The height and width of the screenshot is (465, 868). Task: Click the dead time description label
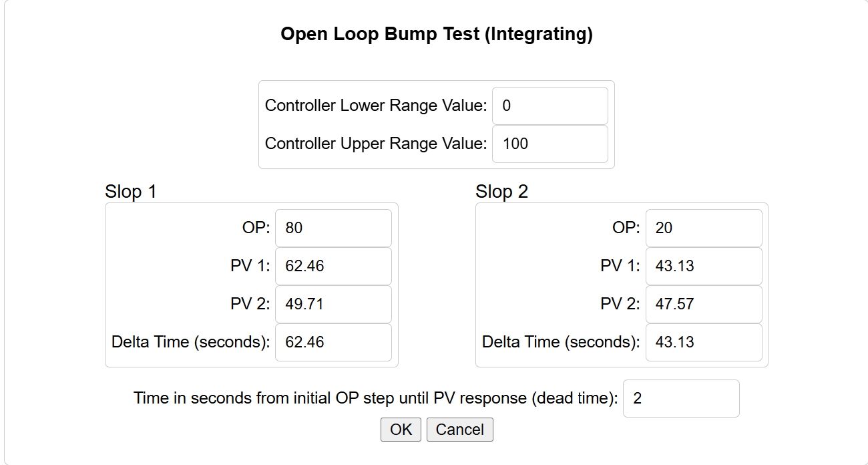click(x=375, y=398)
